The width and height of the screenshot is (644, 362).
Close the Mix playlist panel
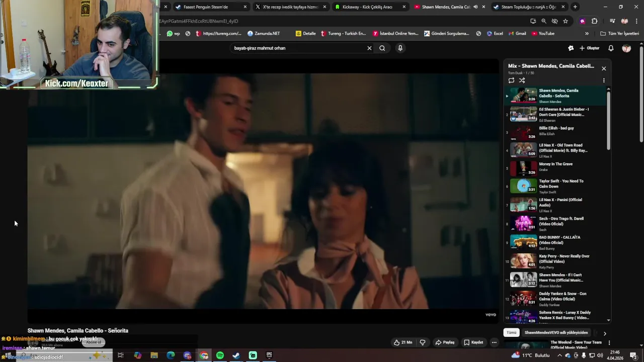point(604,68)
